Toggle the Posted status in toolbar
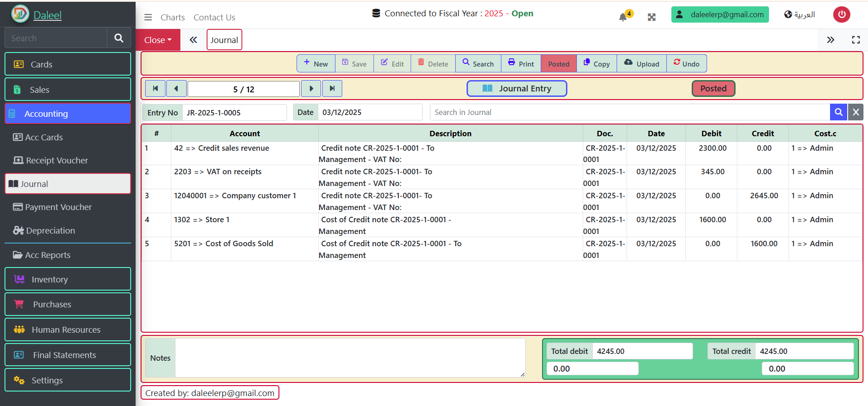Image resolution: width=868 pixels, height=406 pixels. (x=558, y=64)
